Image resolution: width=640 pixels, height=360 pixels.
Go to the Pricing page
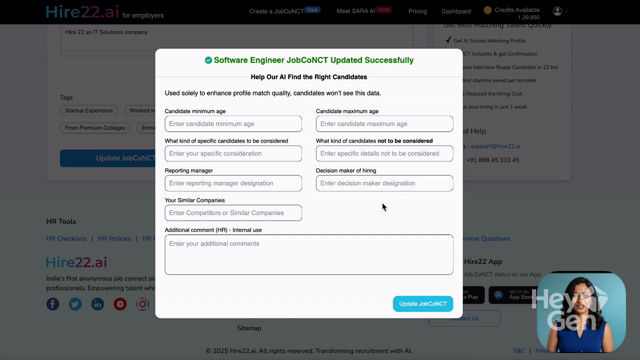coord(418,11)
